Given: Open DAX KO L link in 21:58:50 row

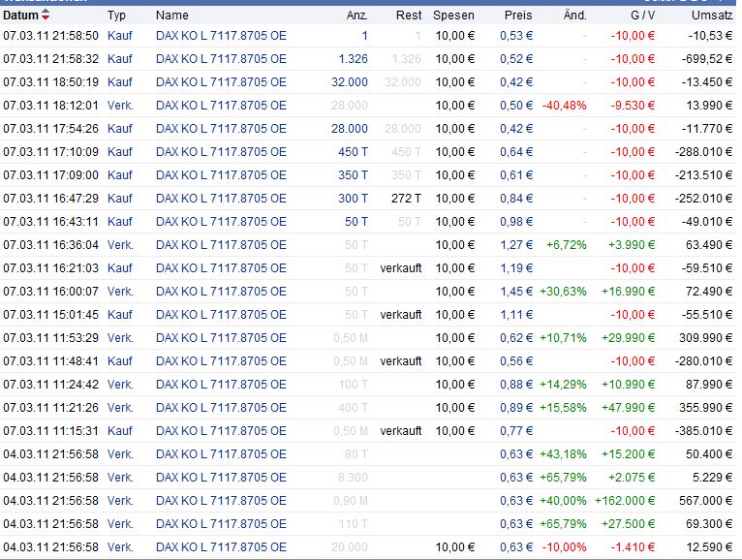Looking at the screenshot, I should pyautogui.click(x=221, y=36).
